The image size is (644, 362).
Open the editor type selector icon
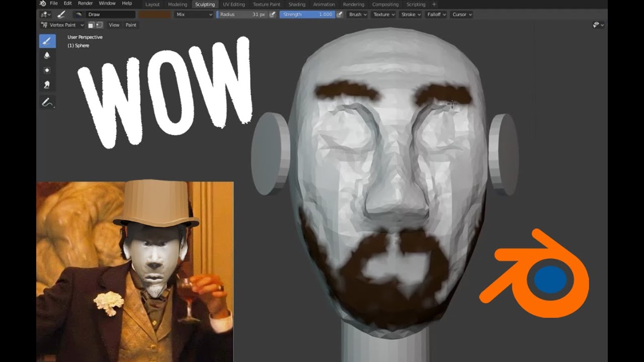[45, 15]
